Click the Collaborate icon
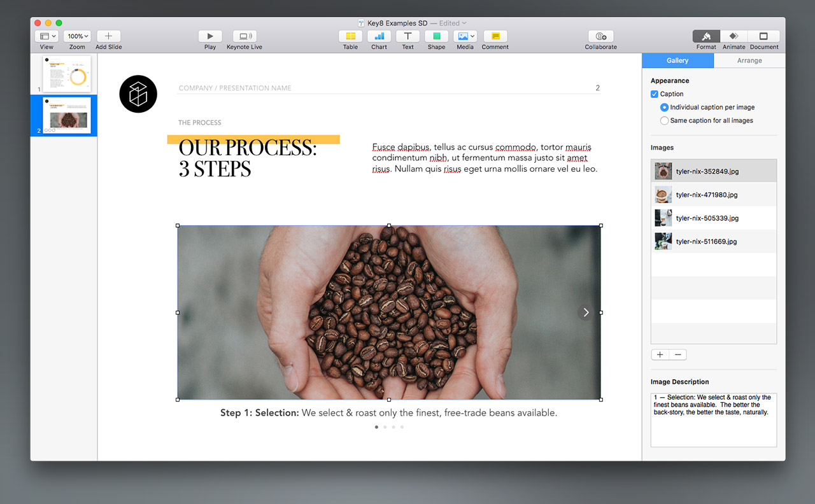The width and height of the screenshot is (815, 504). coord(600,36)
